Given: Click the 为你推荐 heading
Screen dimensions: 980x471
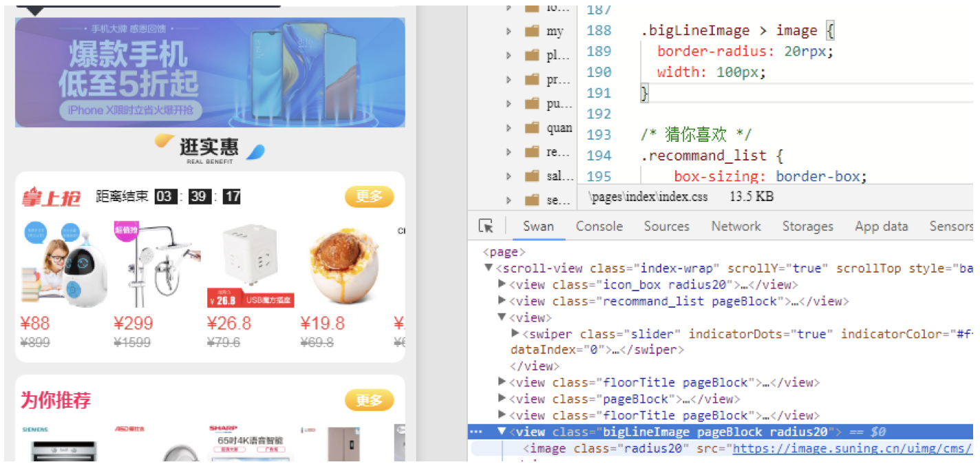Looking at the screenshot, I should pyautogui.click(x=56, y=400).
